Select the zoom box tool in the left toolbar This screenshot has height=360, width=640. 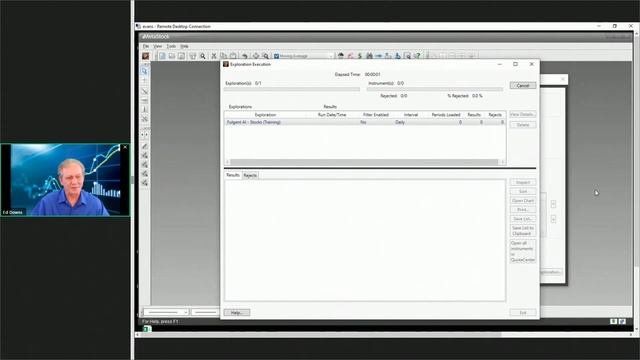pos(144,71)
